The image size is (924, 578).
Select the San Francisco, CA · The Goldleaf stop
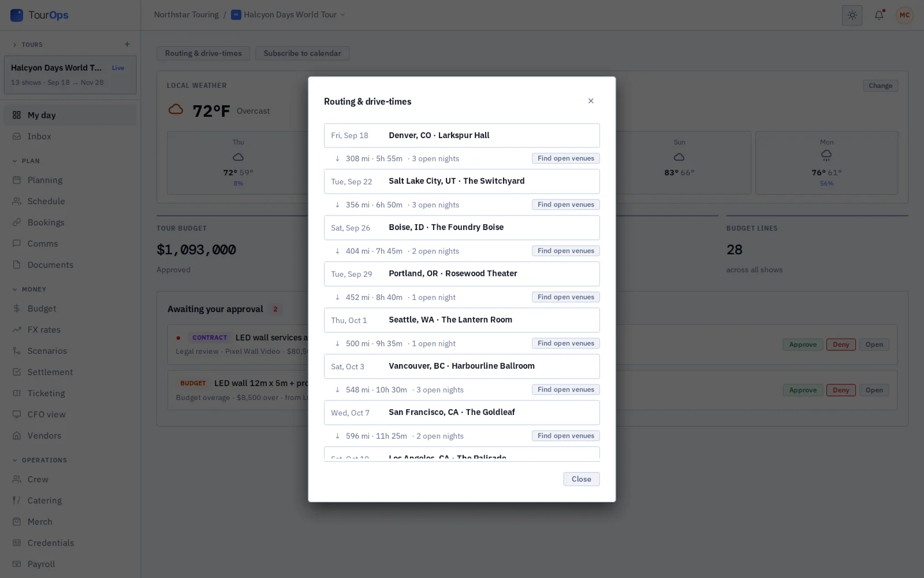(x=462, y=413)
